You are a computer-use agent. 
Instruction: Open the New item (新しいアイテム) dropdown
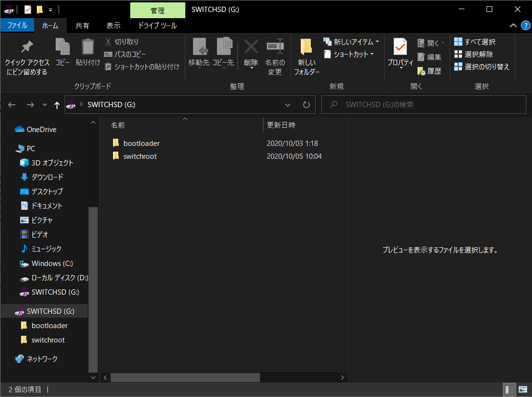pos(351,42)
